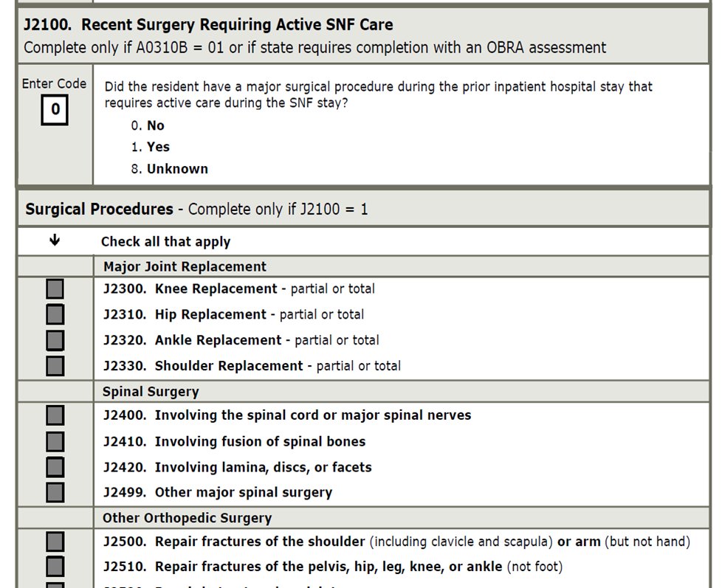Tick J2510 pelvis, hip, leg fractures checkbox
The height and width of the screenshot is (588, 722).
tap(55, 567)
